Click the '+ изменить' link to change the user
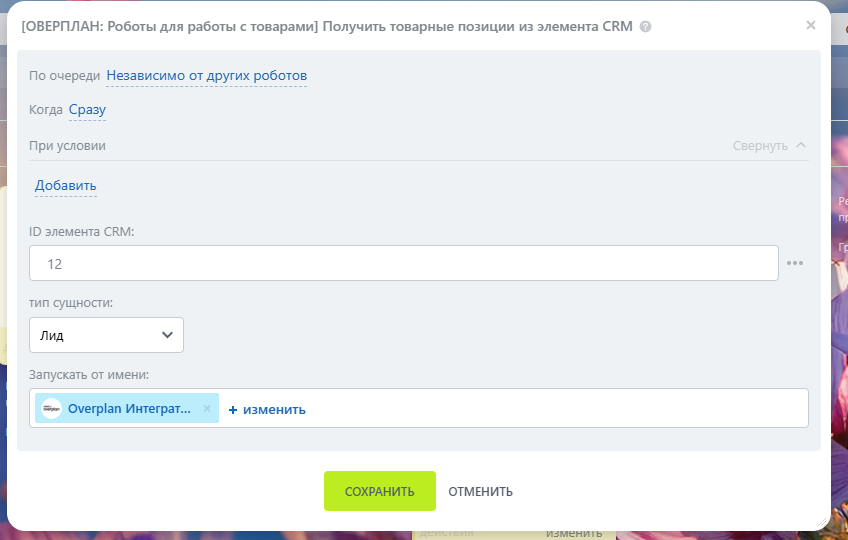The image size is (848, 540). coord(267,409)
